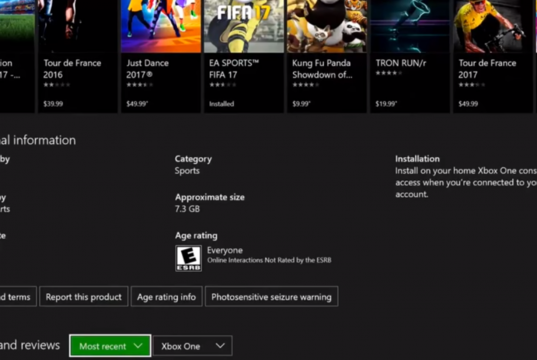Image resolution: width=537 pixels, height=360 pixels.
Task: Click the $19.99 price of TRON RUN/r
Action: (x=386, y=104)
